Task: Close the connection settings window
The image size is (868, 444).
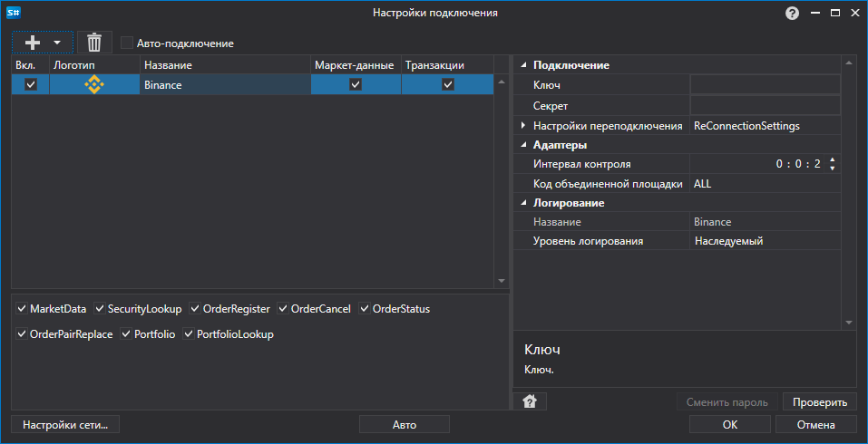Action: point(854,14)
